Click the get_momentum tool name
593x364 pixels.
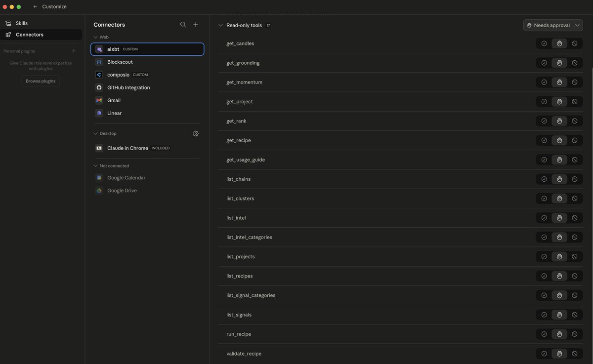(x=244, y=82)
